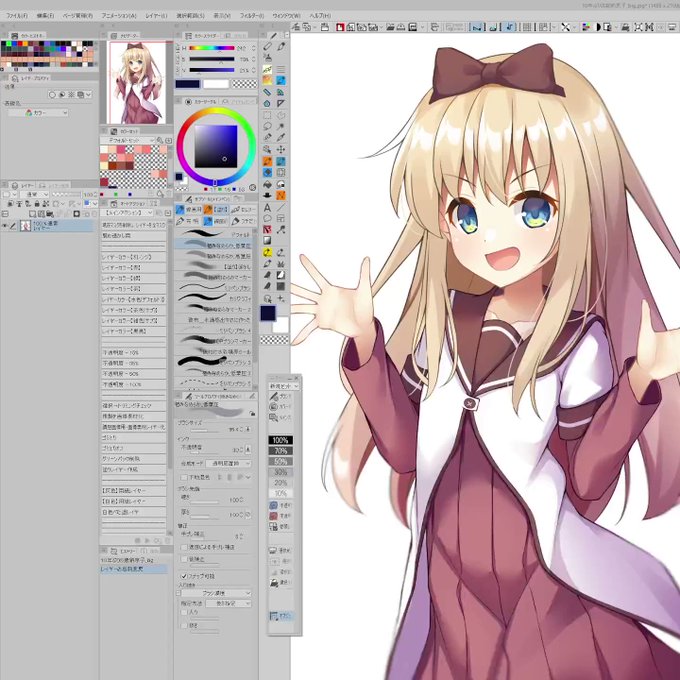
Task: Enable the 下地混色 checkbox
Action: click(184, 477)
